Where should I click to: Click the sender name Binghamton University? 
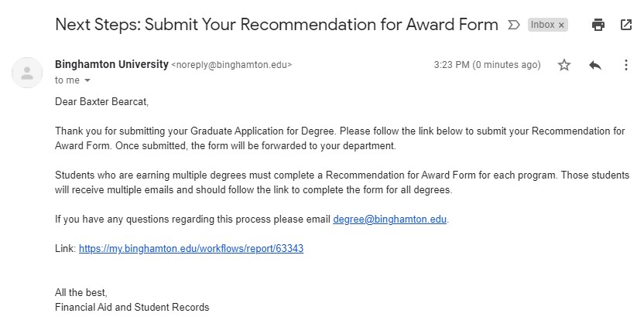point(111,64)
